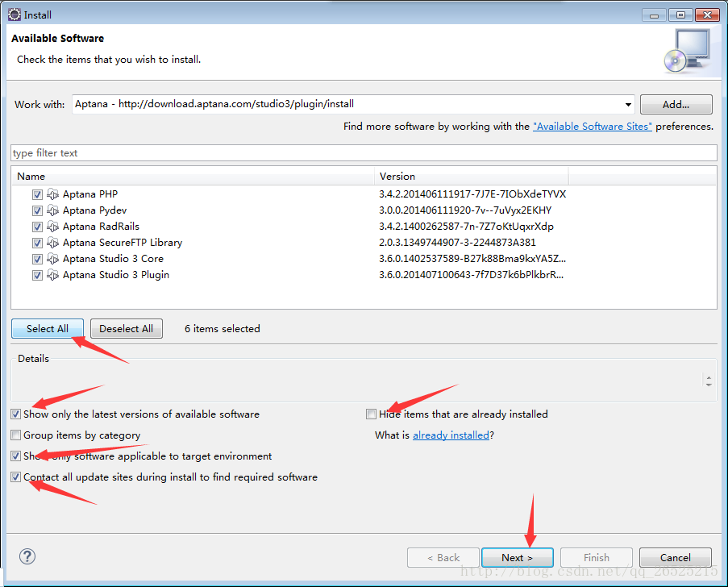Click the Install window title bar icon
The height and width of the screenshot is (587, 728).
pos(15,15)
